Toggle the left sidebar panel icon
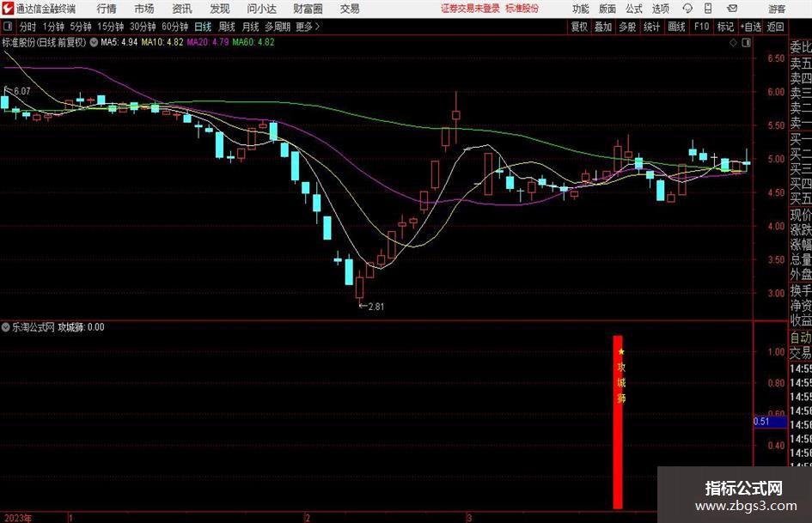Screen dimensions: 812x523 [8, 27]
